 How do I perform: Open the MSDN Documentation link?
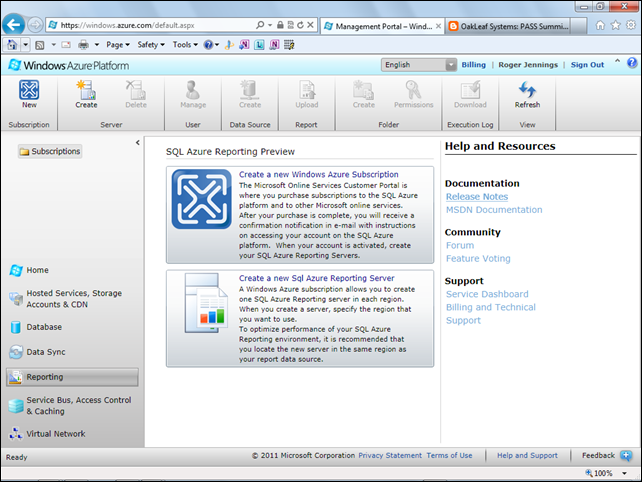pos(494,210)
